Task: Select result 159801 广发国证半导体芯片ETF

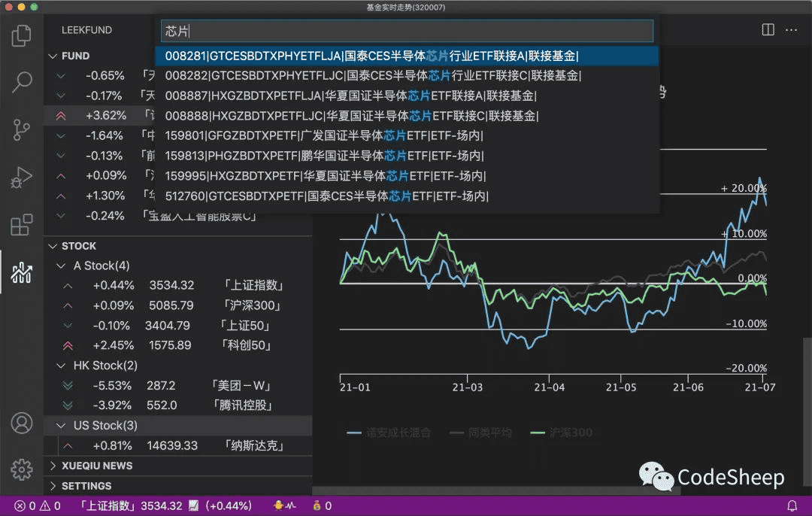Action: (x=407, y=135)
